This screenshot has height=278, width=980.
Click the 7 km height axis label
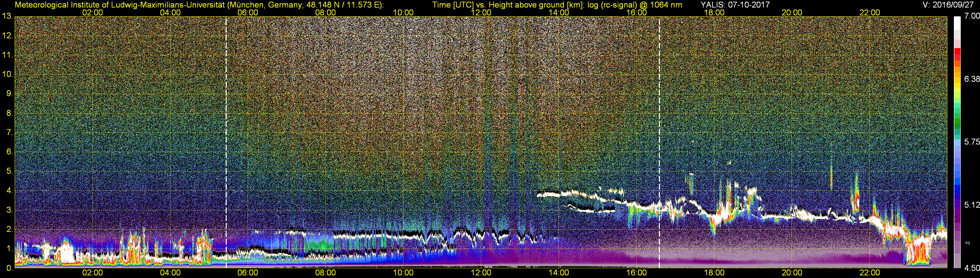pos(9,132)
